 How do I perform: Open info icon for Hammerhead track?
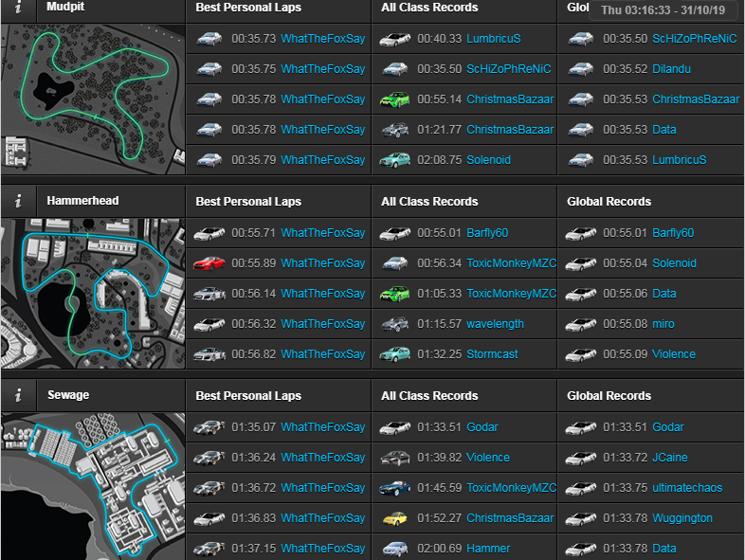[x=18, y=201]
